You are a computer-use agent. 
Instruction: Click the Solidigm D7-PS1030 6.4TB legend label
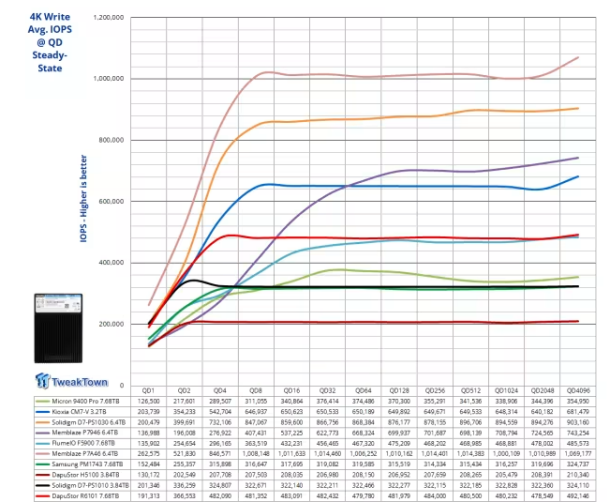89,422
